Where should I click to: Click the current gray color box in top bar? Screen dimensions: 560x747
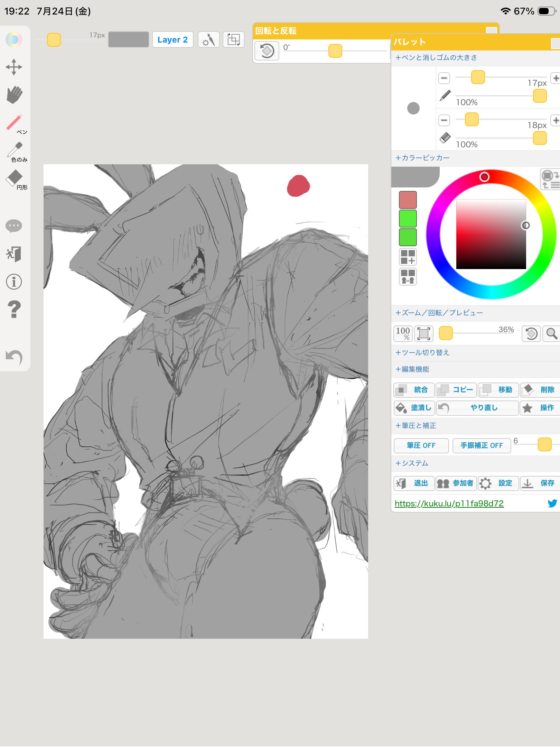tap(129, 39)
